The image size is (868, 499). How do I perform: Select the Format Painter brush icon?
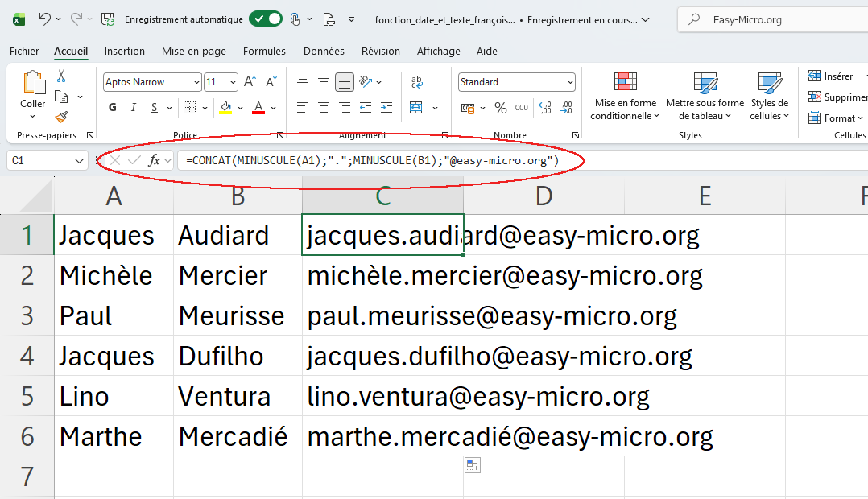pyautogui.click(x=61, y=118)
